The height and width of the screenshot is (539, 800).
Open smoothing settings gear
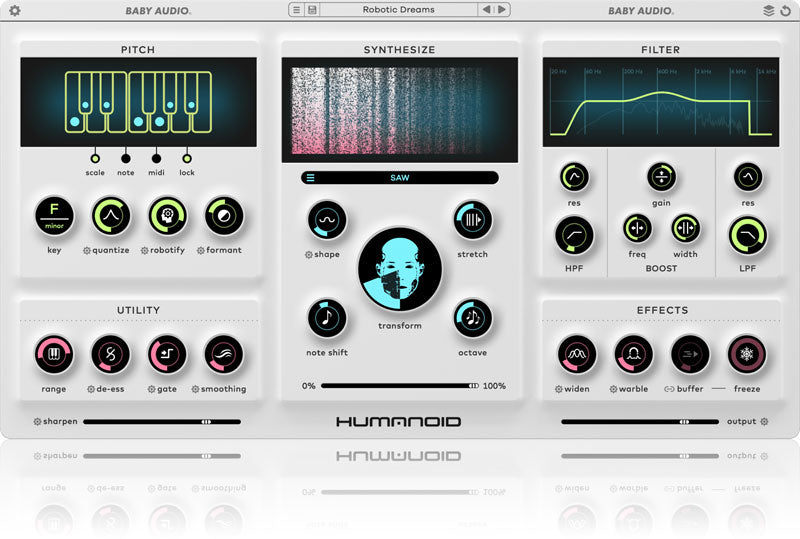195,389
